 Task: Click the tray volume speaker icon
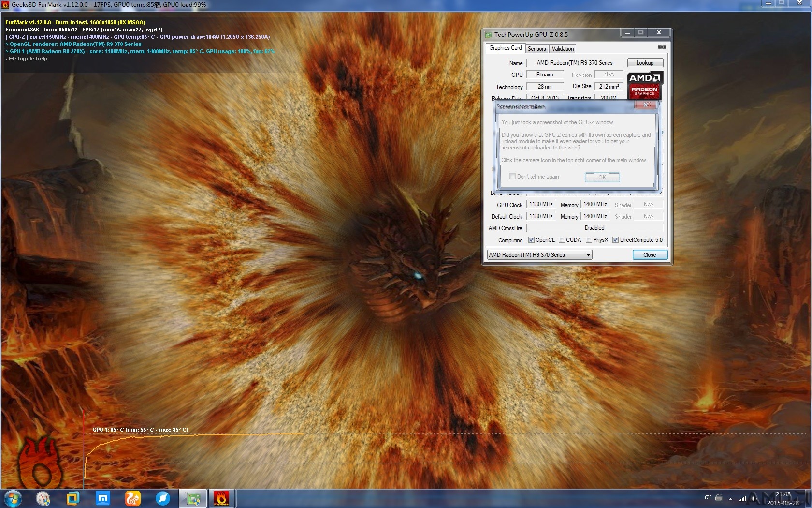tap(754, 498)
